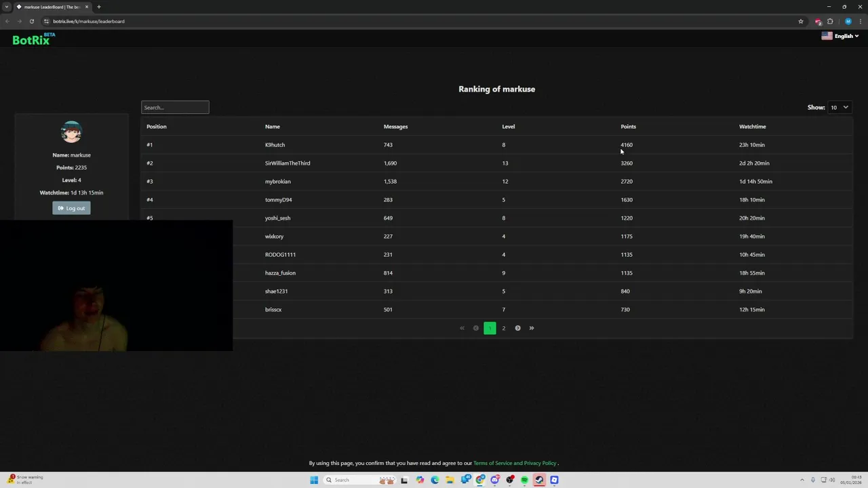Select player name SirWilliamTheThird

[x=288, y=163]
